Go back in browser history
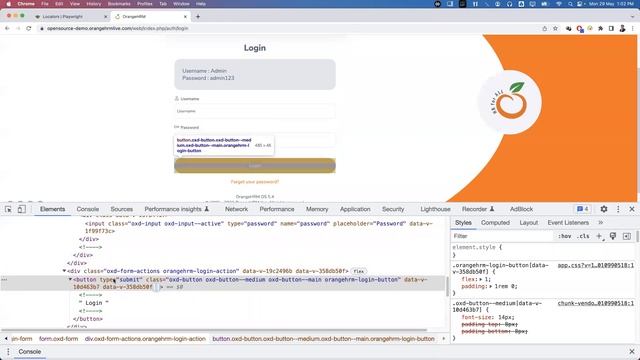Screen dimensions: 640x360 (x=7, y=29)
